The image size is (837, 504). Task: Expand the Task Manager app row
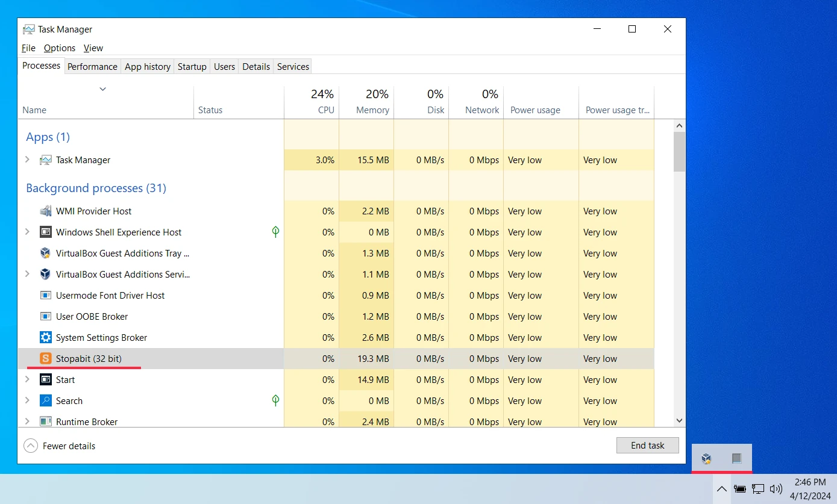(27, 160)
